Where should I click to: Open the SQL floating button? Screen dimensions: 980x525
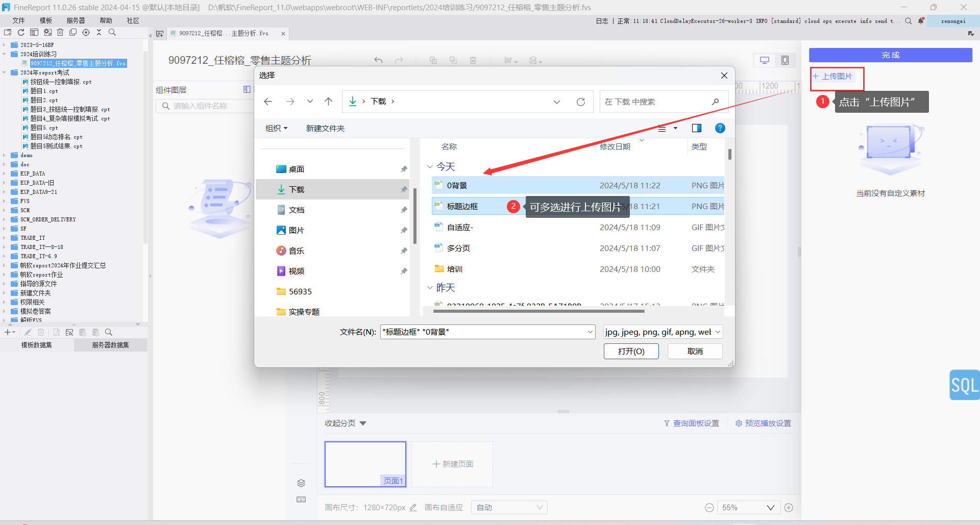coord(965,385)
